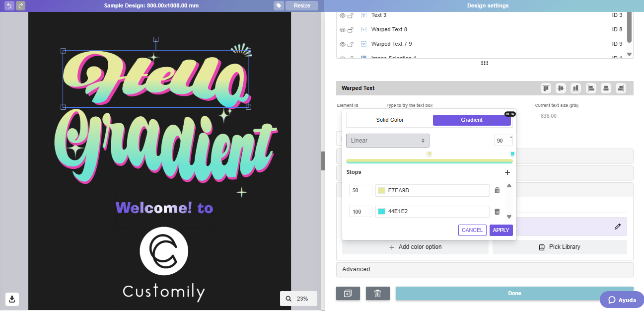Align the element to the right
The image size is (644, 311).
621,88
